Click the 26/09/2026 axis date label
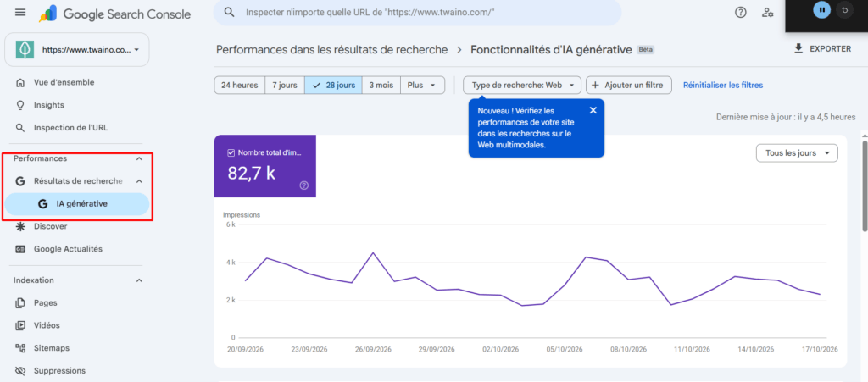This screenshot has height=382, width=868. [373, 349]
